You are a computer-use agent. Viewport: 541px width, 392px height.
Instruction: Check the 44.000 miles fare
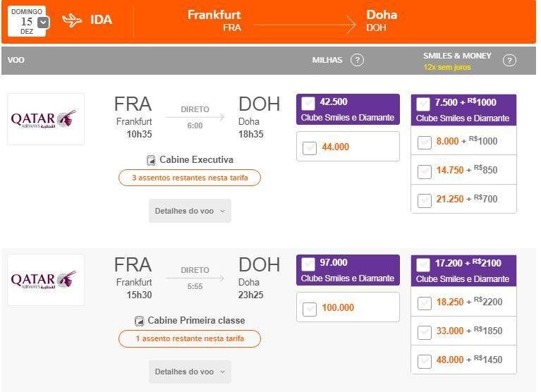click(310, 148)
